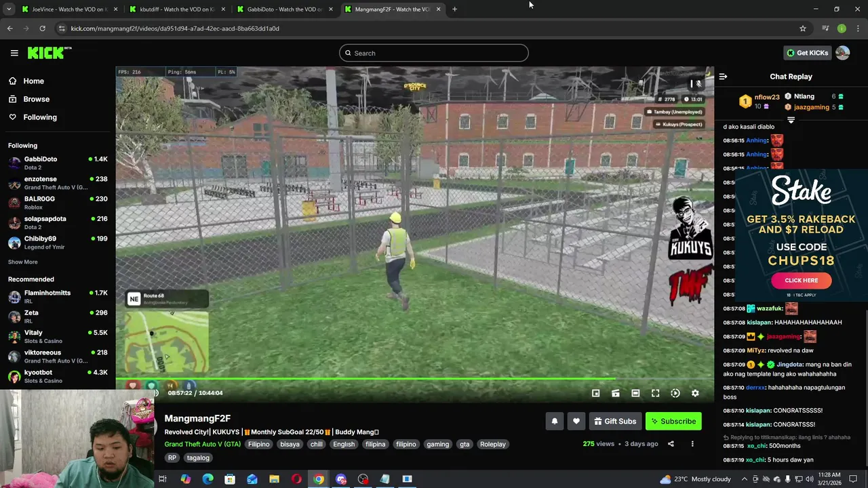Open File Explorer from taskbar
Image resolution: width=868 pixels, height=488 pixels.
click(x=274, y=479)
